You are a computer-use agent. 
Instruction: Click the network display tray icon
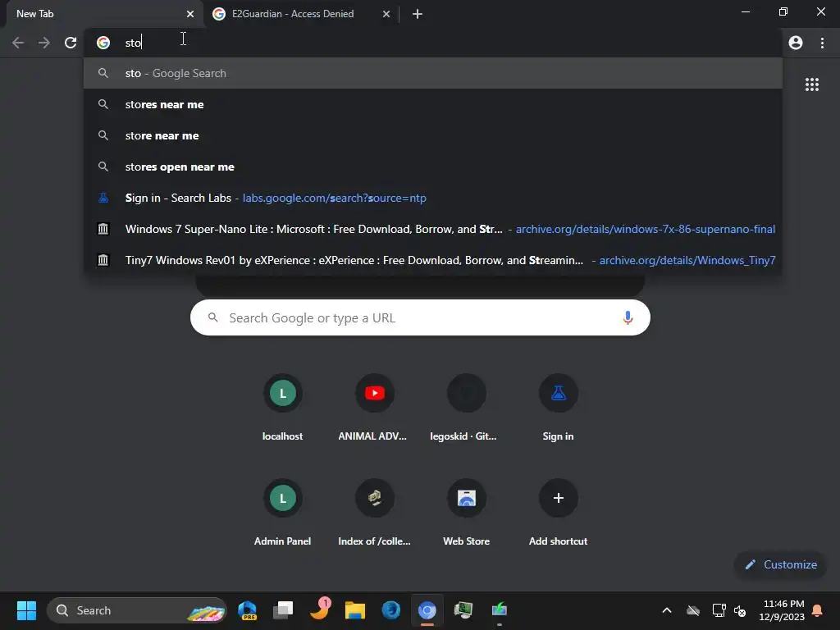[719, 610]
